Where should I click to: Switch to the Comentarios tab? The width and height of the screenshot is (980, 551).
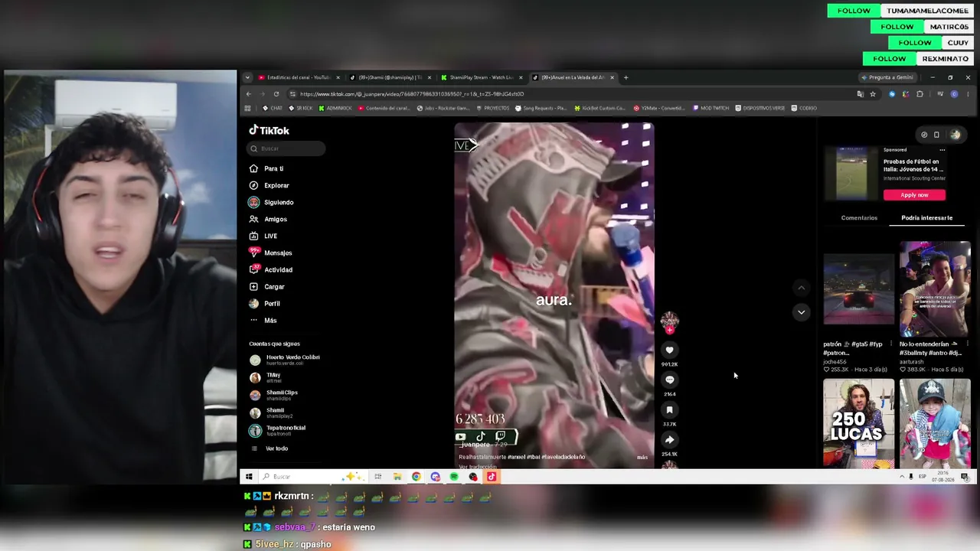click(x=859, y=218)
